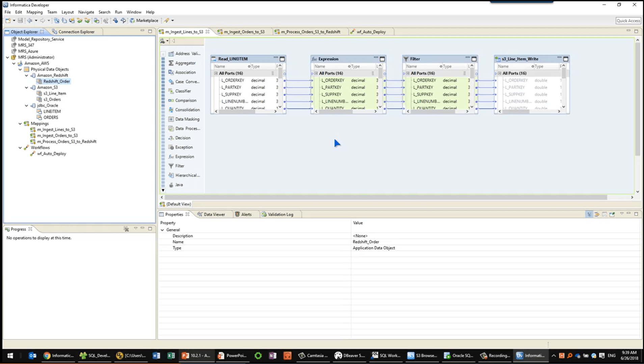Click the Quick Access button
Viewport: 644px width, 364px height.
[x=628, y=20]
